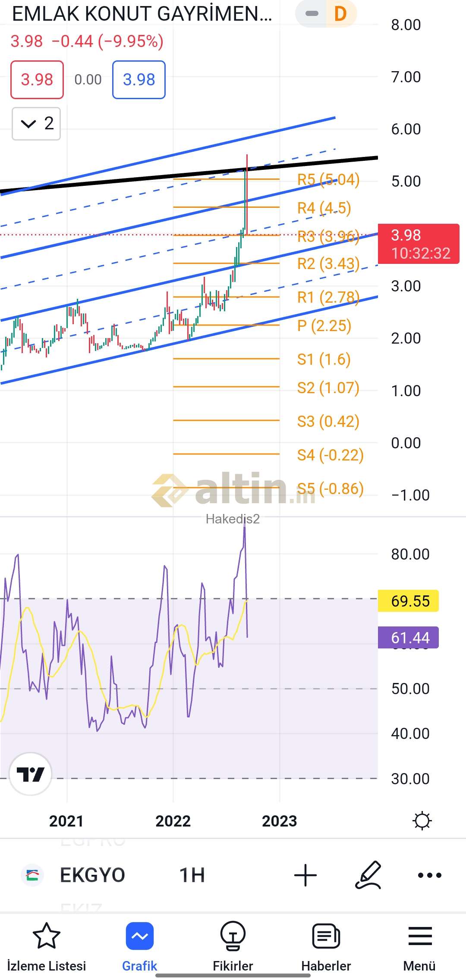The width and height of the screenshot is (466, 980).
Task: Select the current price label 3.98 10:32:32
Action: (x=419, y=244)
